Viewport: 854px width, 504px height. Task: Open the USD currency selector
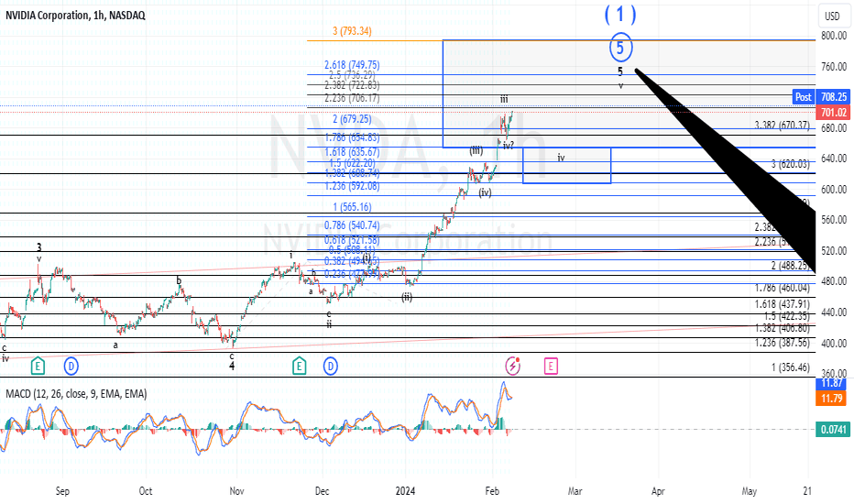click(832, 16)
